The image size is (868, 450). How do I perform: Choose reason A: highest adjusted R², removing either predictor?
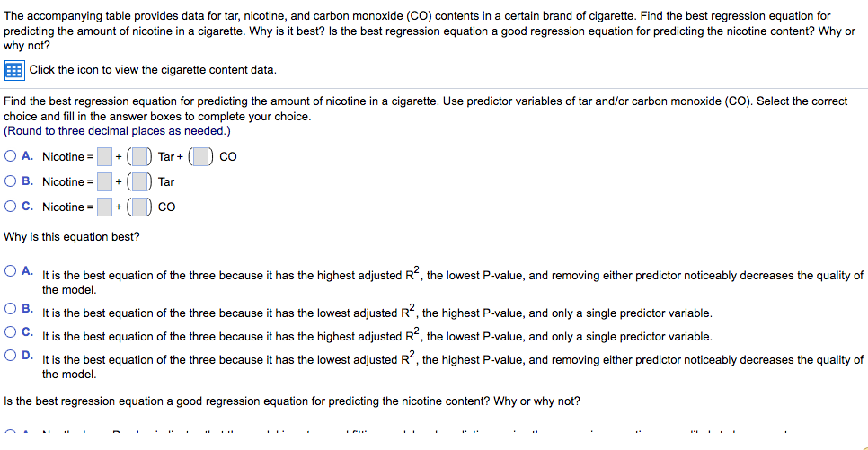pyautogui.click(x=11, y=270)
